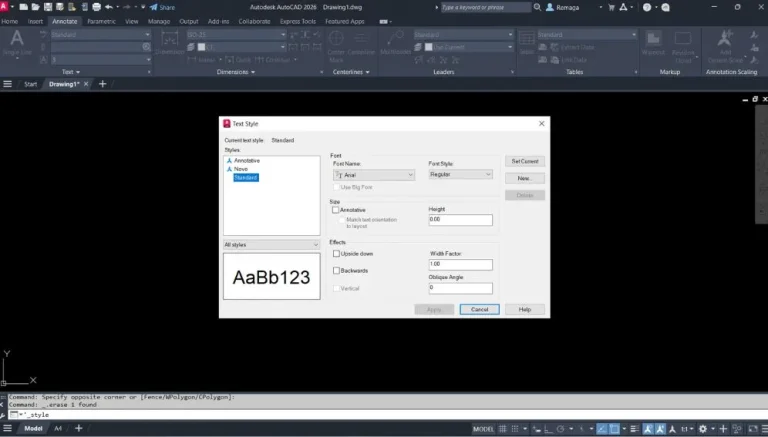
Task: Close the Text Style dialog
Action: click(541, 123)
